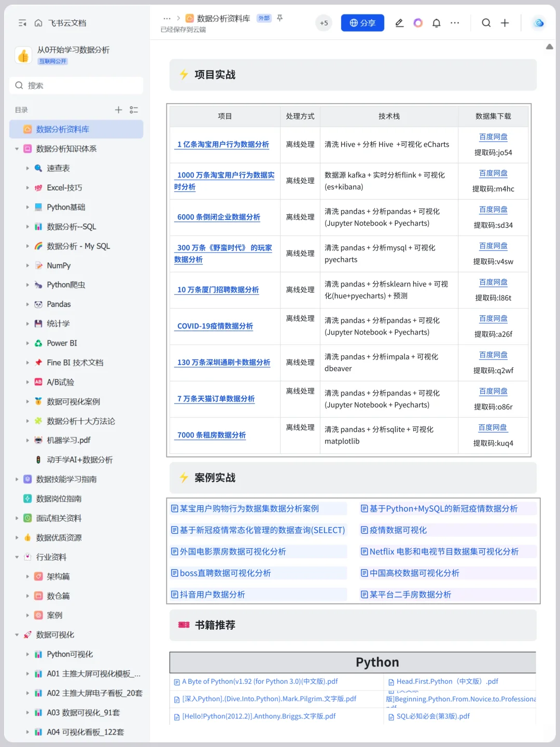
Task: Collapse the 行业资料 tree node
Action: [17, 557]
